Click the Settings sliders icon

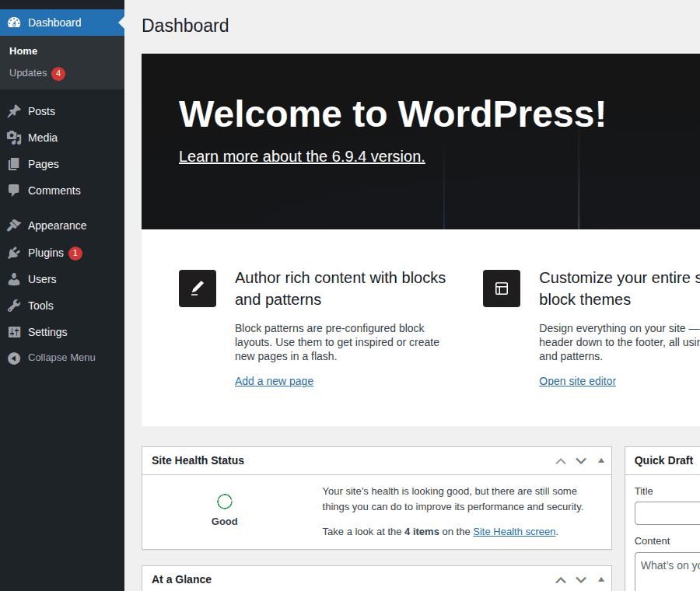click(14, 332)
